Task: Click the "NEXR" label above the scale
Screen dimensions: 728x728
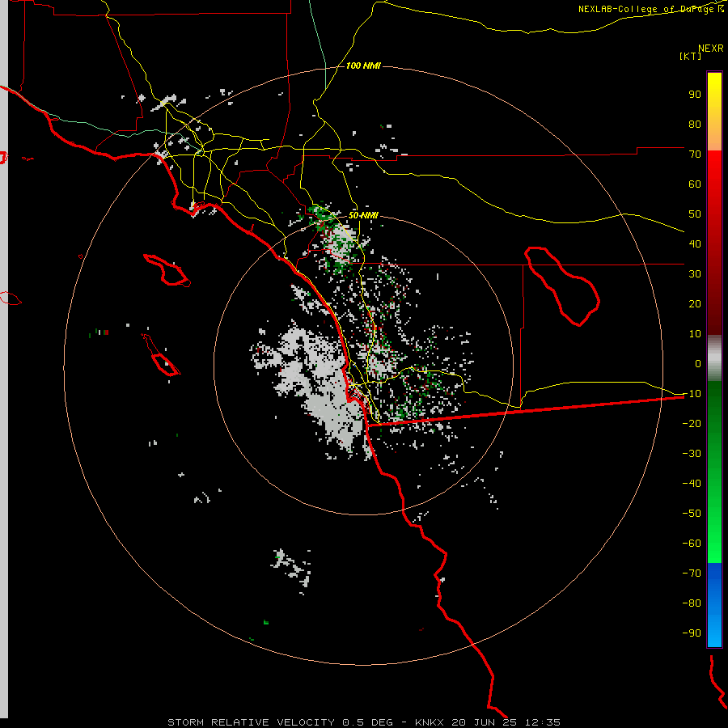Action: [x=711, y=49]
